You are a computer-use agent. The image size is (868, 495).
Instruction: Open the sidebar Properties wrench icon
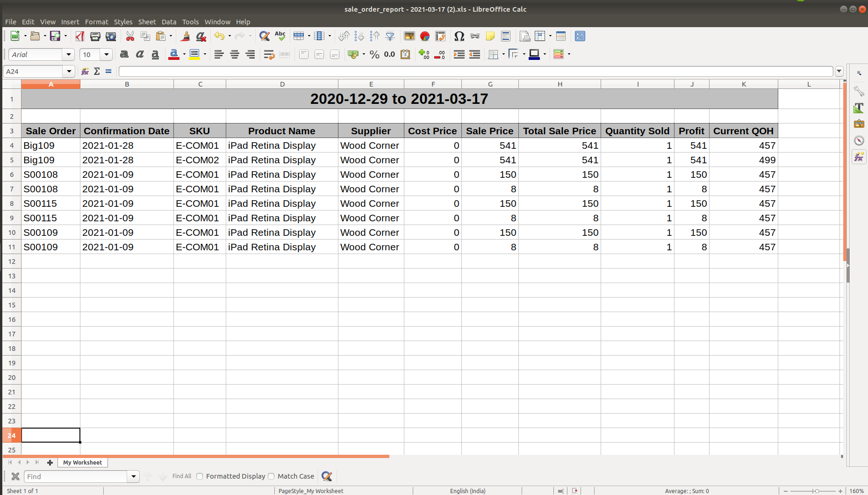pyautogui.click(x=859, y=91)
